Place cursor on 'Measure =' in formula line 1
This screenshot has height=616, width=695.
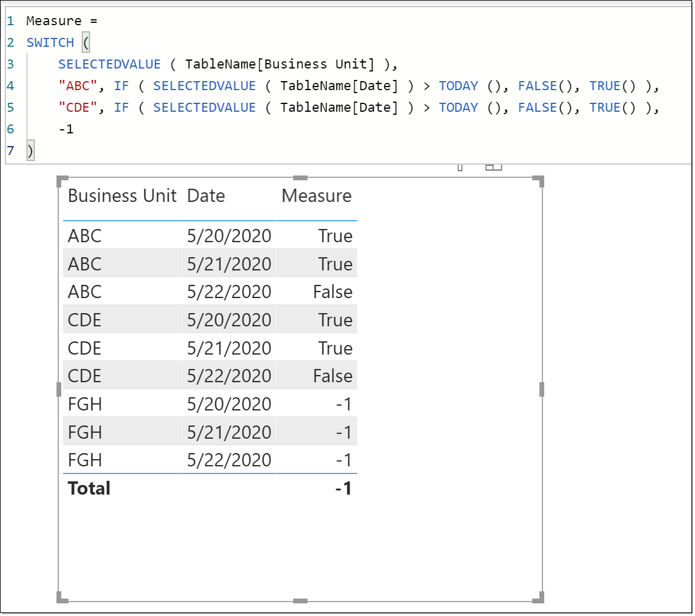[x=62, y=21]
